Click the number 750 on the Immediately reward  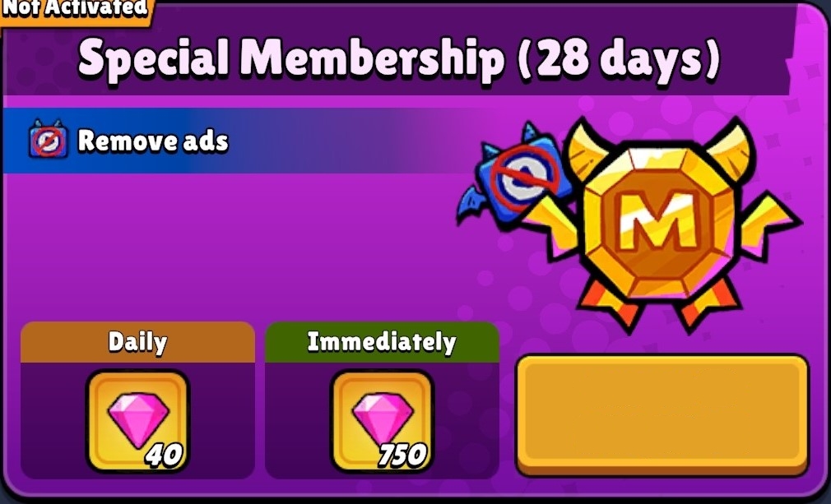tap(402, 455)
